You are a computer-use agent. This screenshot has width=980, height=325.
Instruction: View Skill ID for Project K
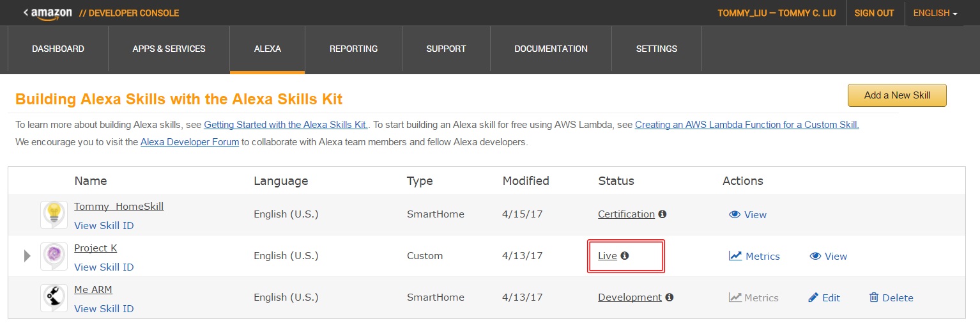click(104, 267)
